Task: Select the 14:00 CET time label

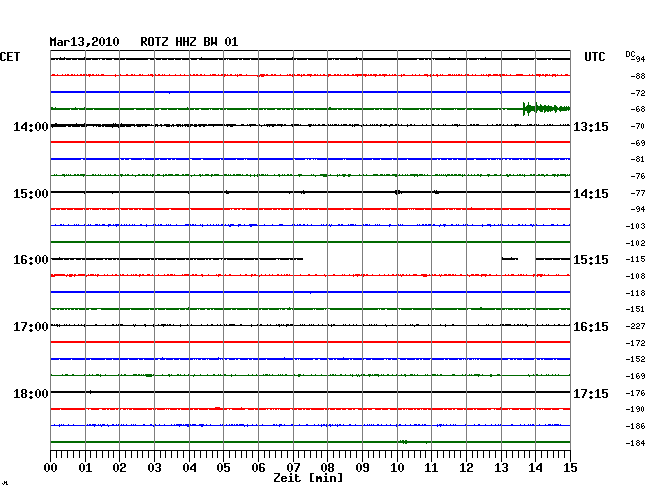Action: [31, 127]
